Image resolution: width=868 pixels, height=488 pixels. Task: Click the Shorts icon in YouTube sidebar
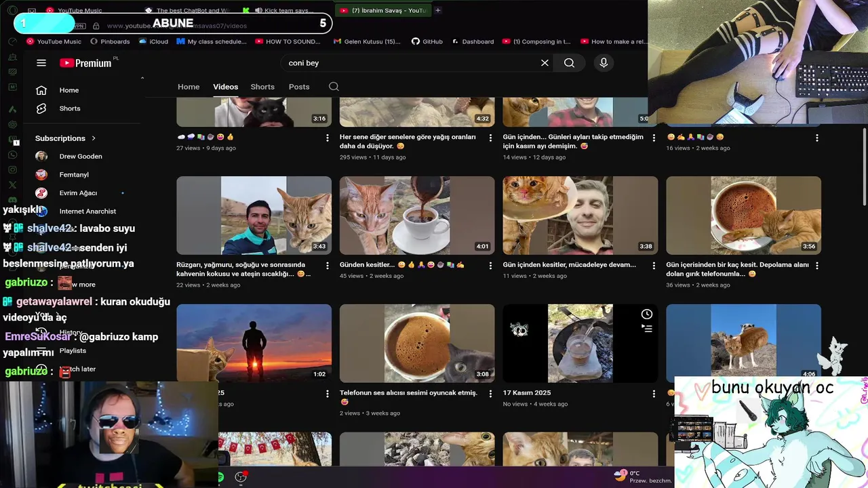click(41, 108)
